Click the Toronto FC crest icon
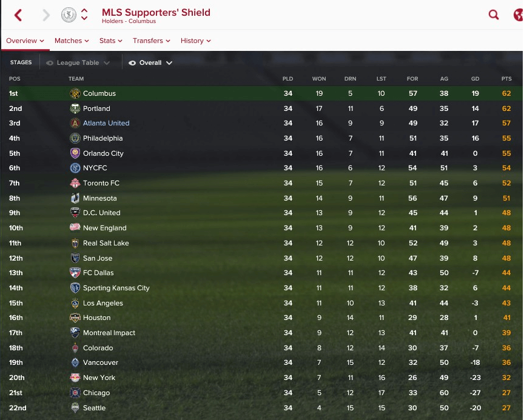This screenshot has height=420, width=524. coord(75,183)
